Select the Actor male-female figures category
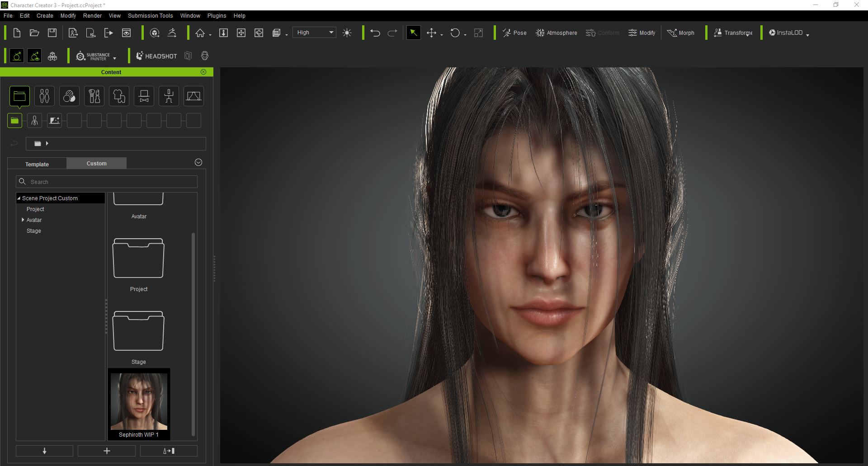This screenshot has height=466, width=868. coord(44,96)
